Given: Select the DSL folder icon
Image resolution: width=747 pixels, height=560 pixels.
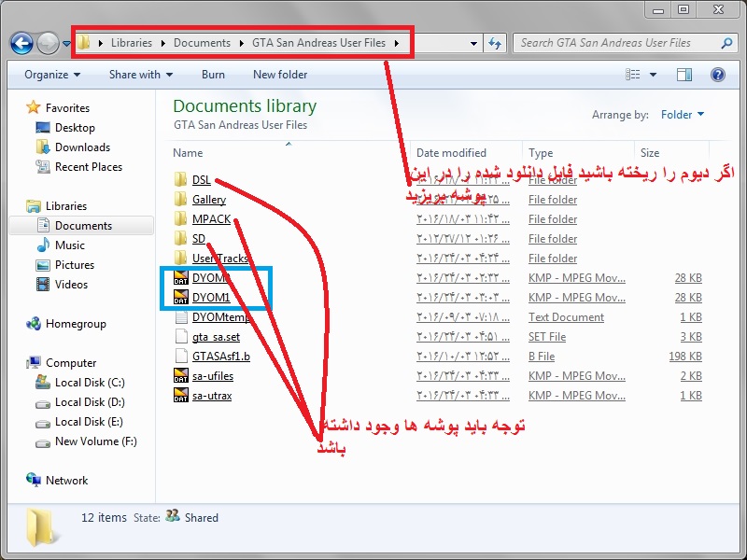Looking at the screenshot, I should click(x=180, y=179).
